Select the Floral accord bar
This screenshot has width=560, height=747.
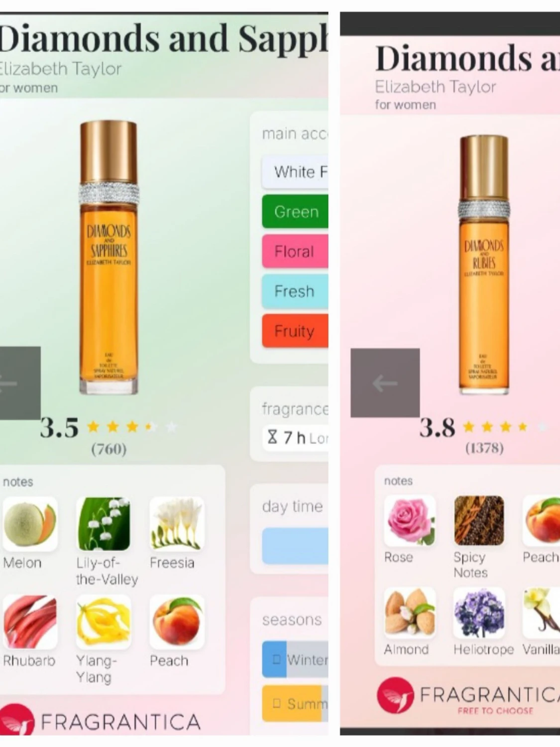click(x=295, y=251)
